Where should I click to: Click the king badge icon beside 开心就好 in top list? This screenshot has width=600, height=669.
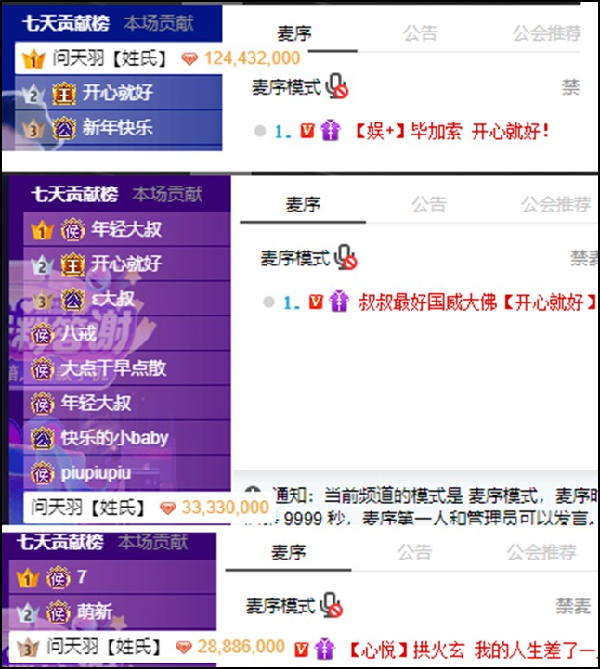pos(64,93)
